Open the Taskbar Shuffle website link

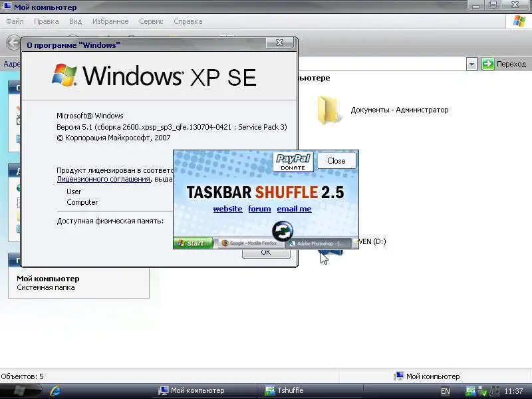point(227,209)
